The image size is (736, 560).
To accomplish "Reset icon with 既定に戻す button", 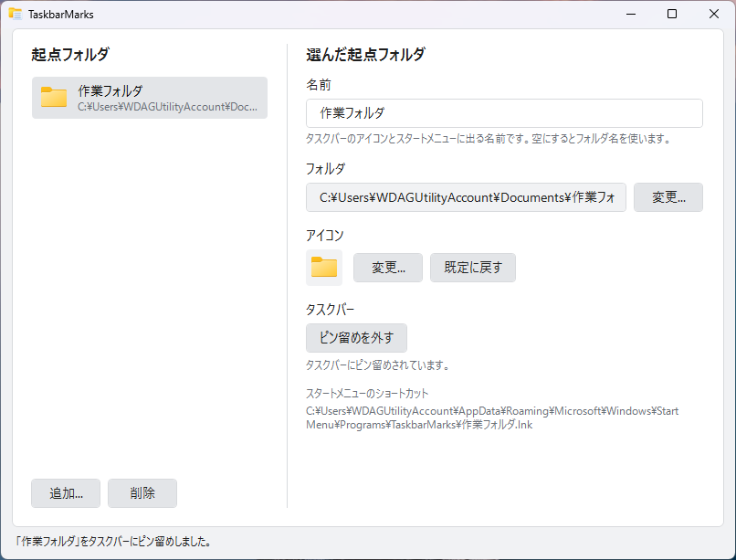I will pos(473,268).
